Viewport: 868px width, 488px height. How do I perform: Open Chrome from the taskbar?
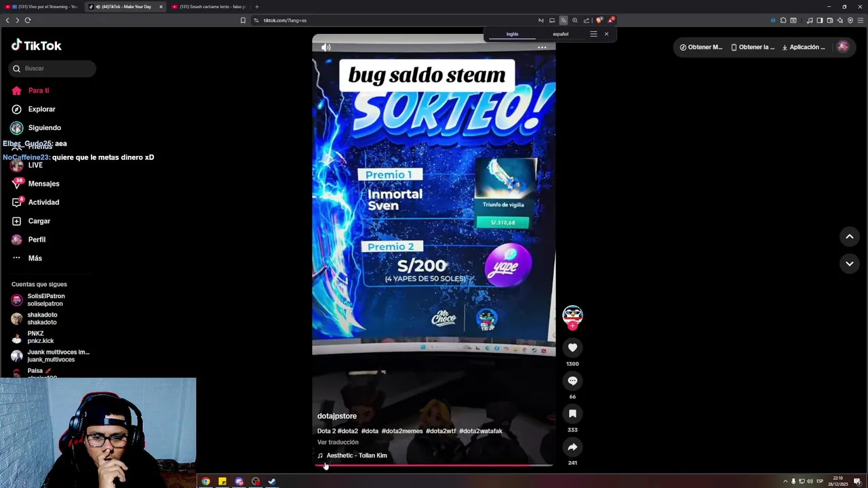(x=205, y=482)
